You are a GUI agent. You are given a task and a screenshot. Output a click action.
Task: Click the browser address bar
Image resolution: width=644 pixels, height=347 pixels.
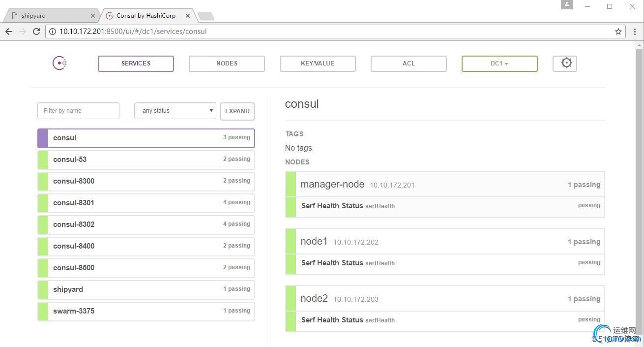[x=334, y=32]
